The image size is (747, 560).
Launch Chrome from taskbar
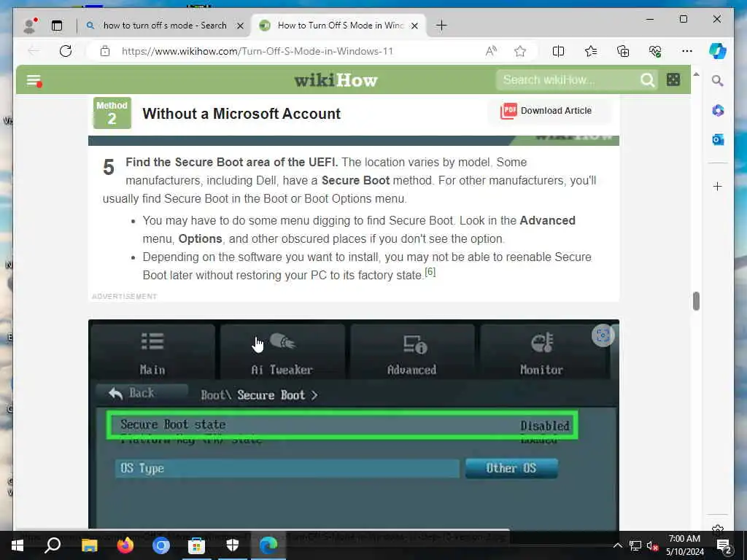(161, 545)
